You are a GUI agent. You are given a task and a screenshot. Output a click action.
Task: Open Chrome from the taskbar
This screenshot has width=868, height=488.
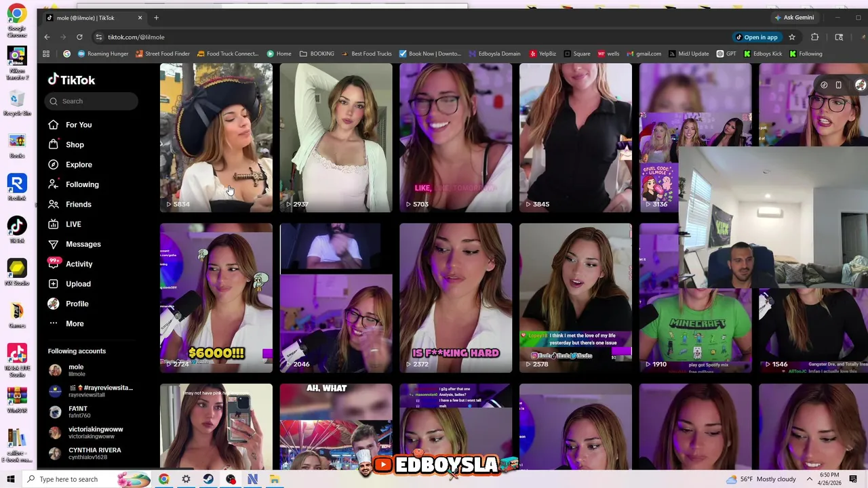164,479
